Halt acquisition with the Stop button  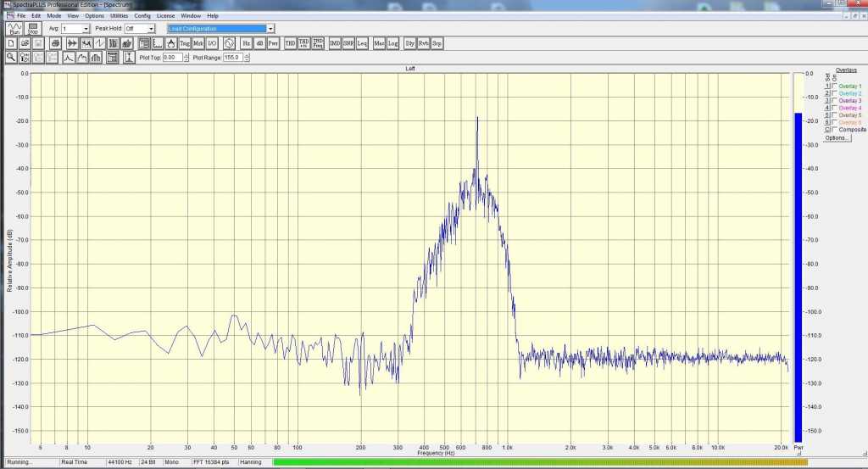(33, 28)
